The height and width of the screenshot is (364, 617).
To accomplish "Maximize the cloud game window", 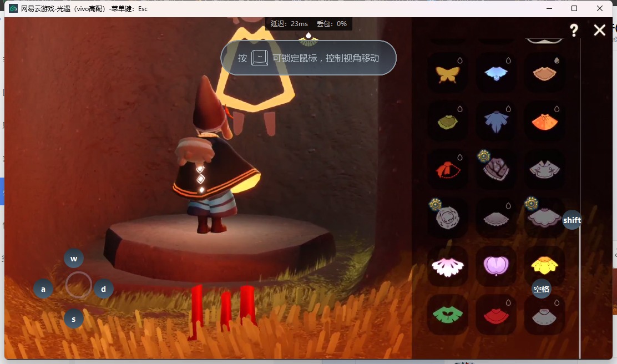I will tap(574, 8).
